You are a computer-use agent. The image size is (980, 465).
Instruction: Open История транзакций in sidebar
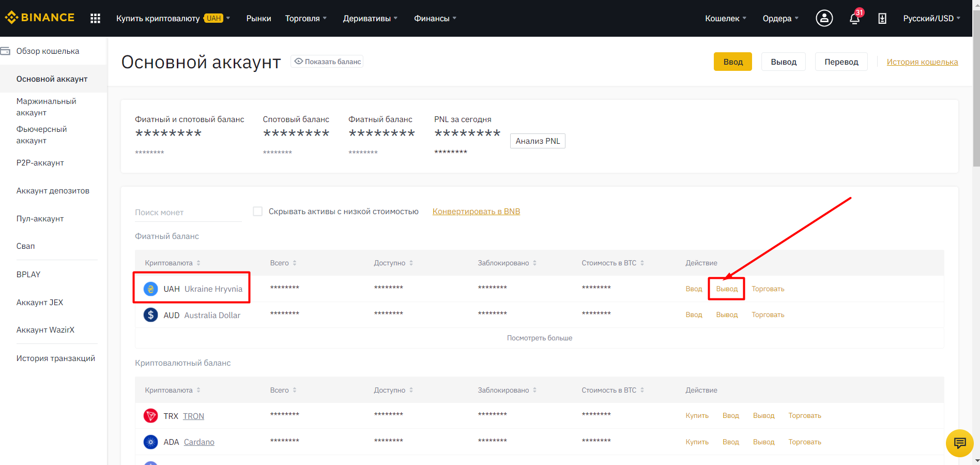tap(55, 358)
